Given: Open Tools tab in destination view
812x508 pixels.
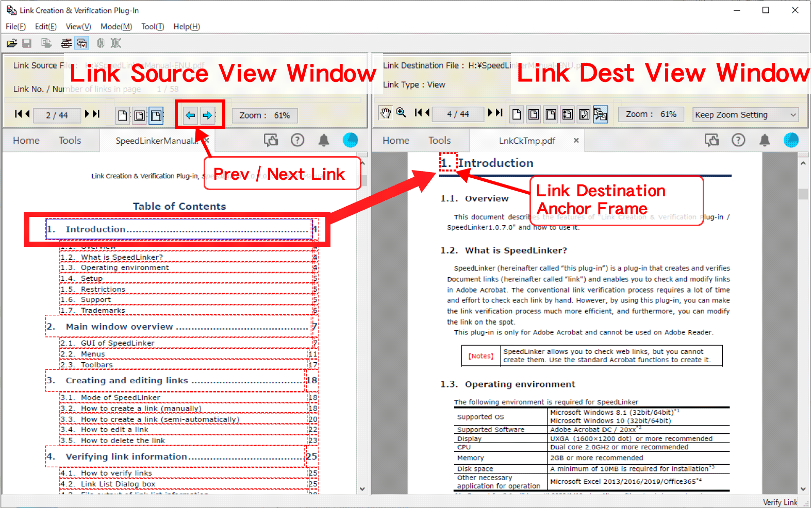Looking at the screenshot, I should pyautogui.click(x=440, y=141).
